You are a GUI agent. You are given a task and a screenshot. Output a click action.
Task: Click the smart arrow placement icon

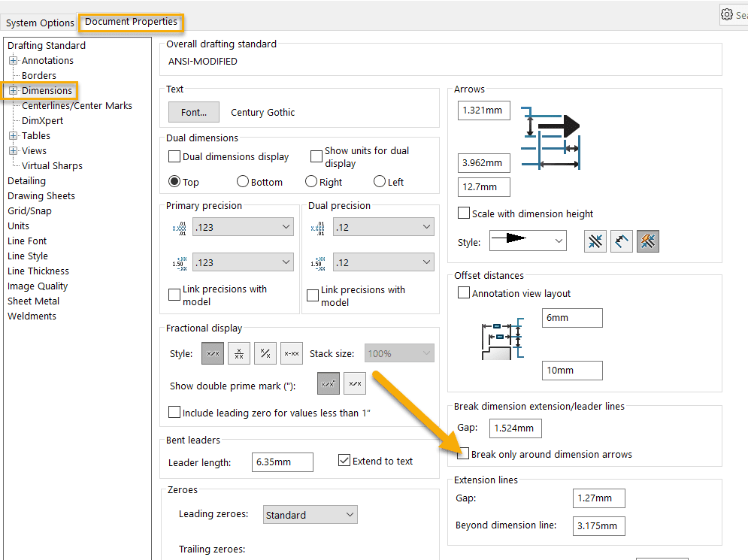(648, 241)
